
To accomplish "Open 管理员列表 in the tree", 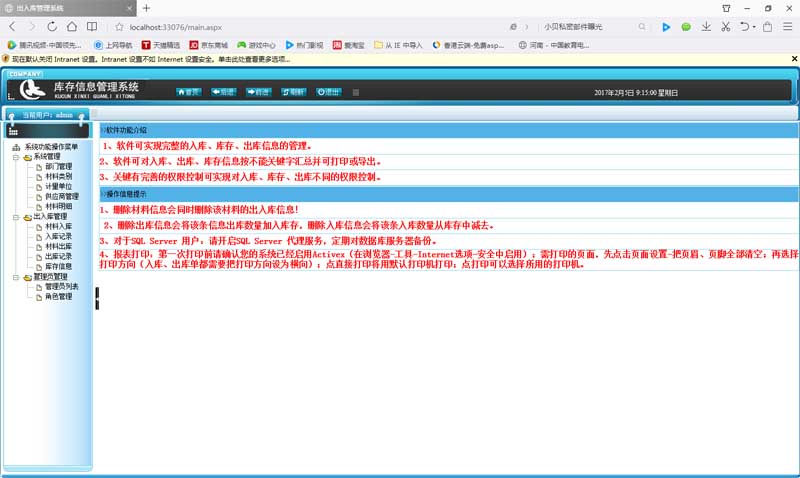I will click(62, 287).
